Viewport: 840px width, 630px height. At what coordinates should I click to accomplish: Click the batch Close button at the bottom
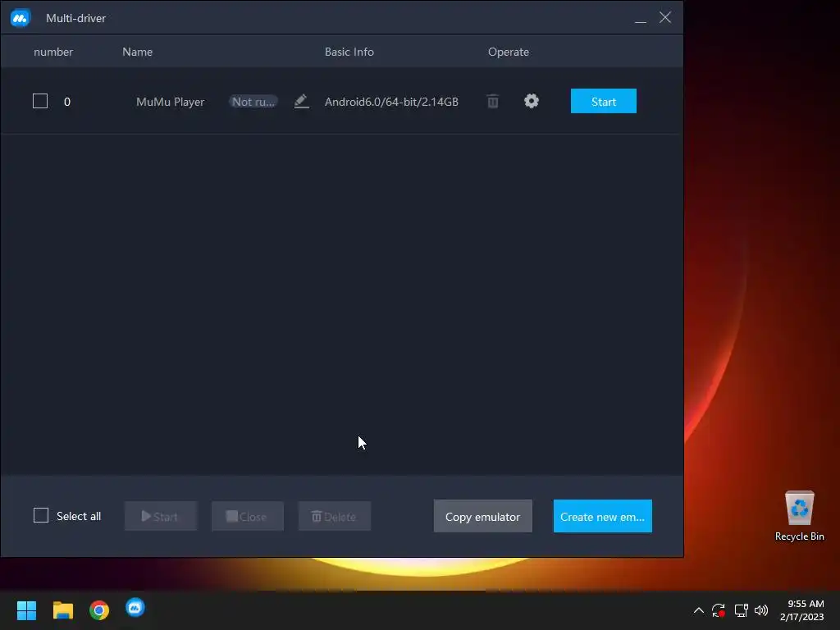pos(248,516)
